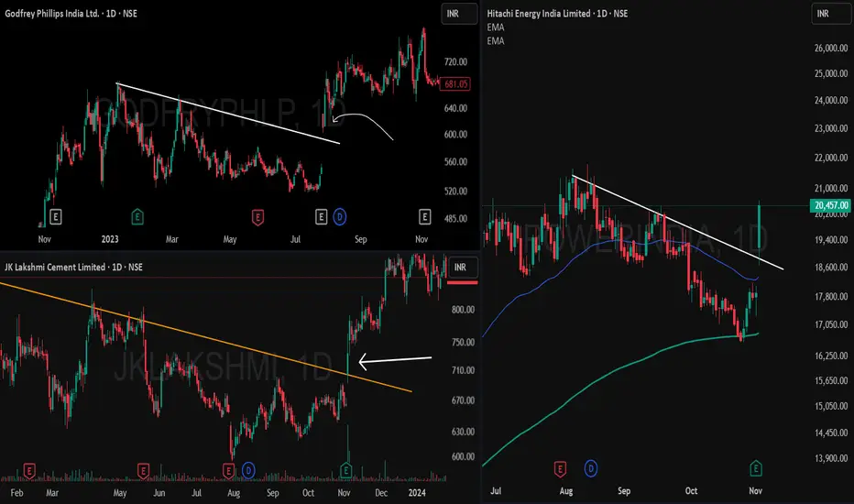Click the 710.00 price level on JK Lakshmi axis
854x504 pixels.
tap(463, 370)
